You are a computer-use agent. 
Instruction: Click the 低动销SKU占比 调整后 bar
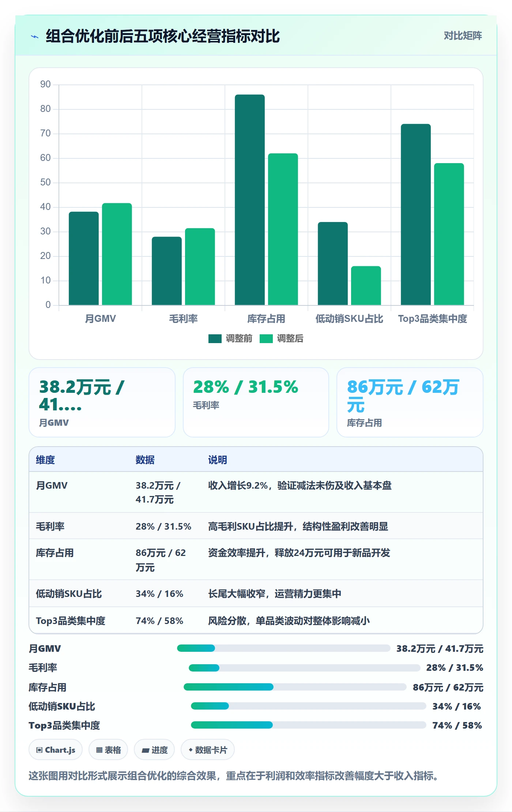(x=366, y=286)
